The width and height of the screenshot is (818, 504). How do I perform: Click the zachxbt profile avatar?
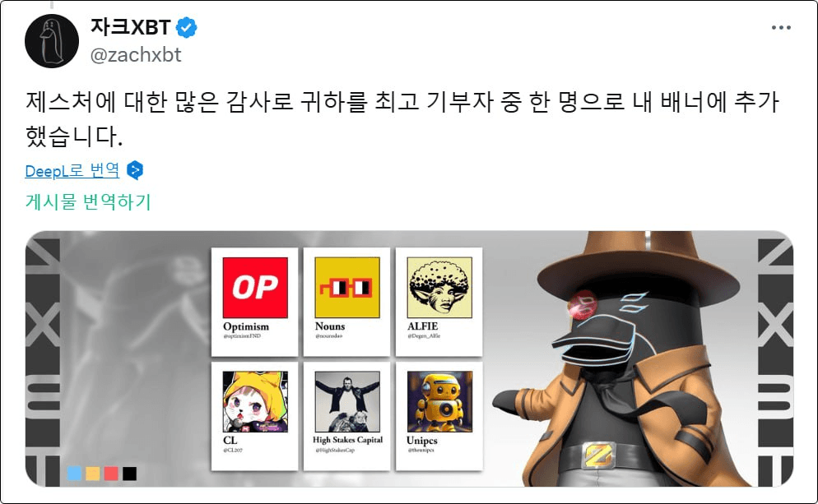[52, 40]
